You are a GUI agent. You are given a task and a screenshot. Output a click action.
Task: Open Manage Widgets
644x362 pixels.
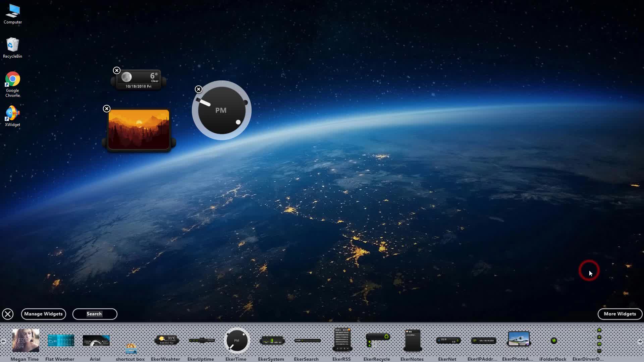coord(43,314)
